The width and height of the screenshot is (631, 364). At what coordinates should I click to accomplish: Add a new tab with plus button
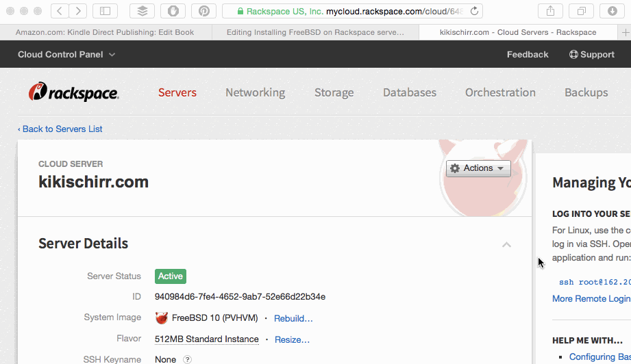tap(625, 32)
